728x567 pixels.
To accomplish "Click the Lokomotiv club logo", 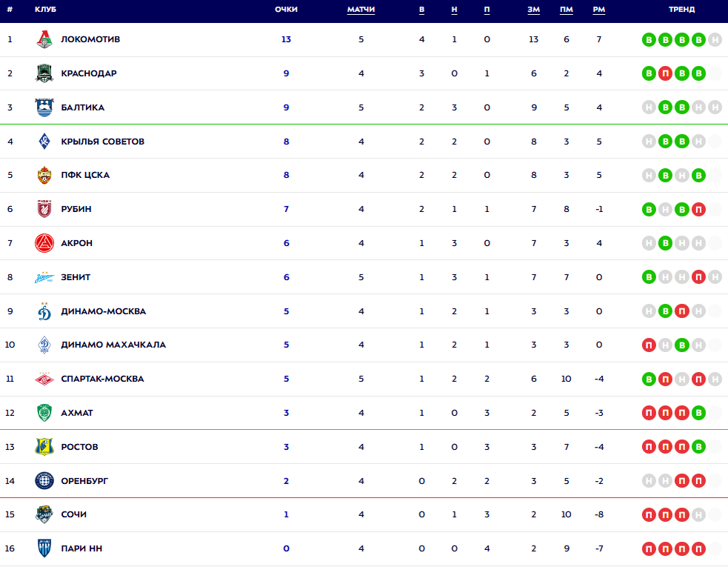I will coord(45,40).
